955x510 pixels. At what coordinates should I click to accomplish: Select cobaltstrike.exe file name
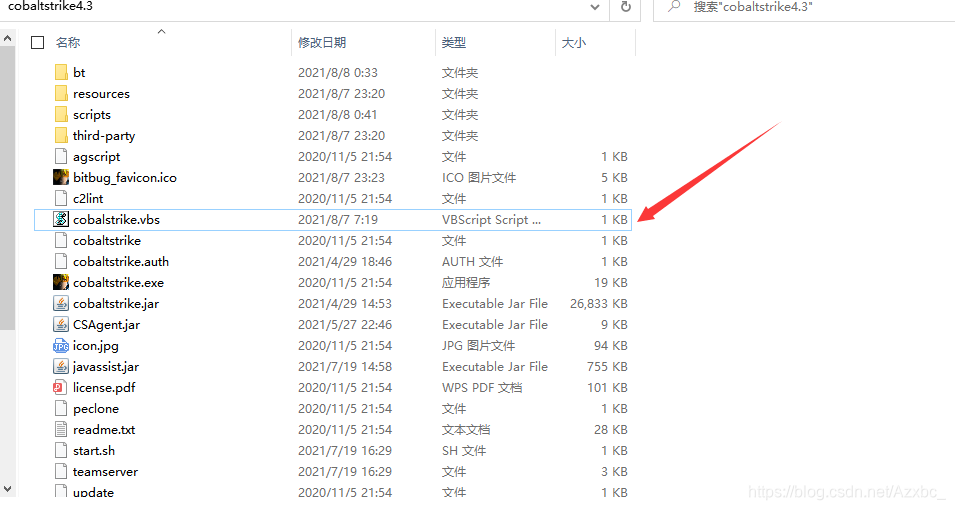[118, 283]
